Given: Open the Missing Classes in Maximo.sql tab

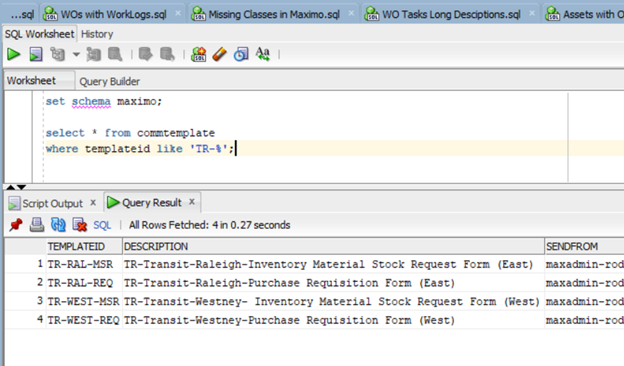Looking at the screenshot, I should (x=274, y=15).
